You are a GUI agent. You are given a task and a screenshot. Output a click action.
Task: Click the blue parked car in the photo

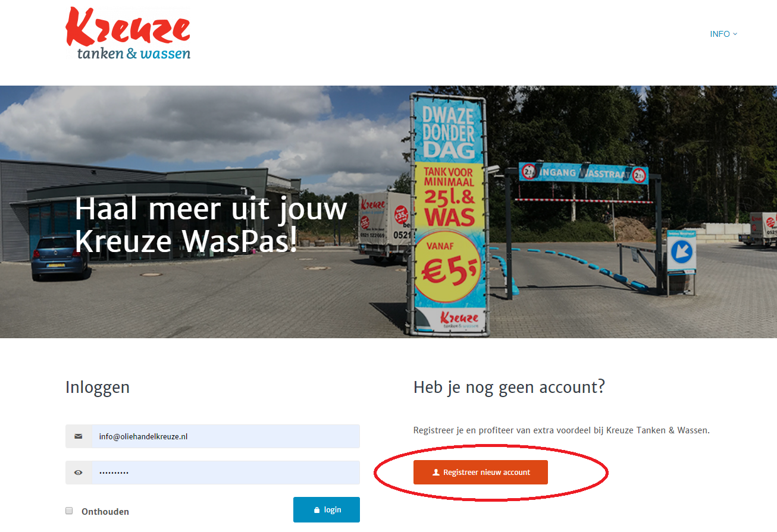pyautogui.click(x=59, y=257)
